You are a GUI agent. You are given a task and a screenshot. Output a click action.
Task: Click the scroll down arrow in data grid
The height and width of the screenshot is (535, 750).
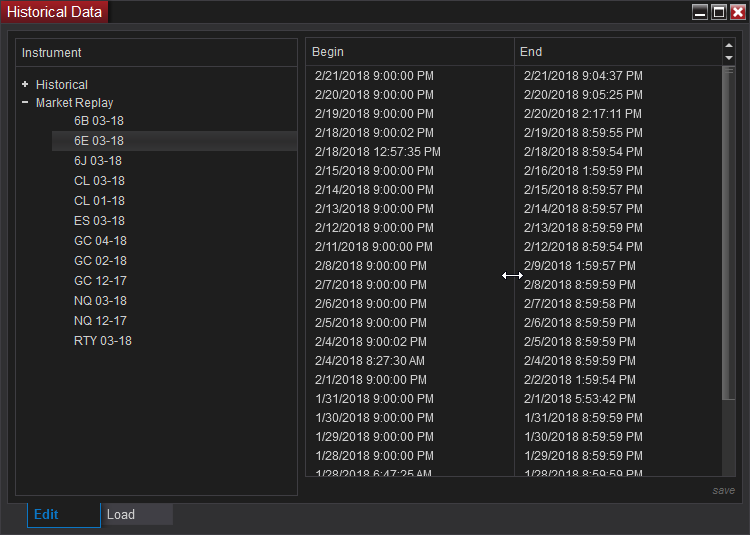pyautogui.click(x=728, y=58)
